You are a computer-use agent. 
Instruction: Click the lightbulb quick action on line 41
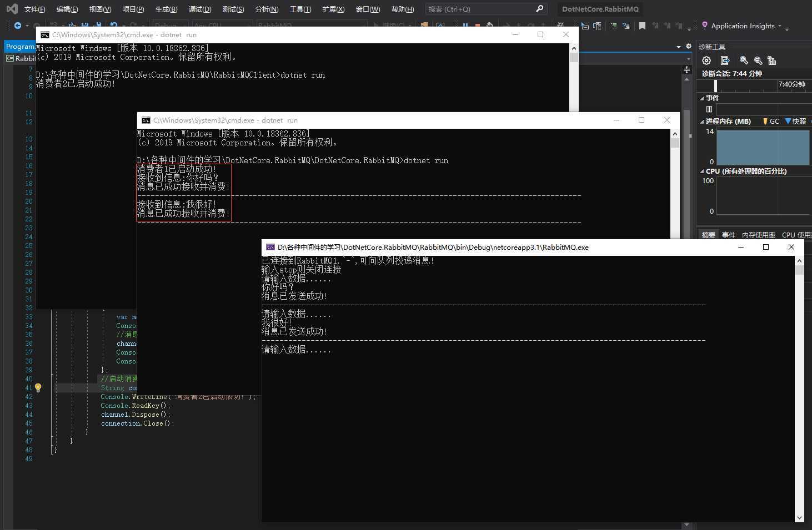pos(38,388)
